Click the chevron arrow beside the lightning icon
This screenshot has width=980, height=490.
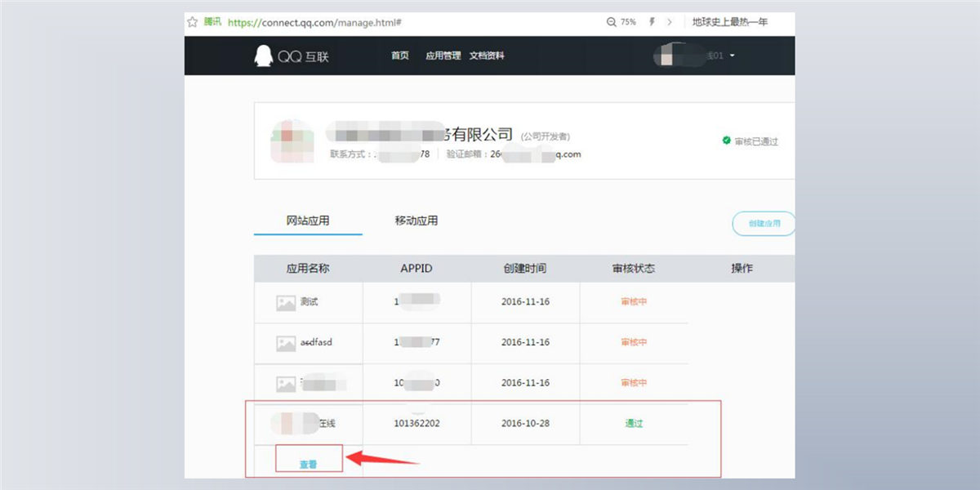pos(670,23)
